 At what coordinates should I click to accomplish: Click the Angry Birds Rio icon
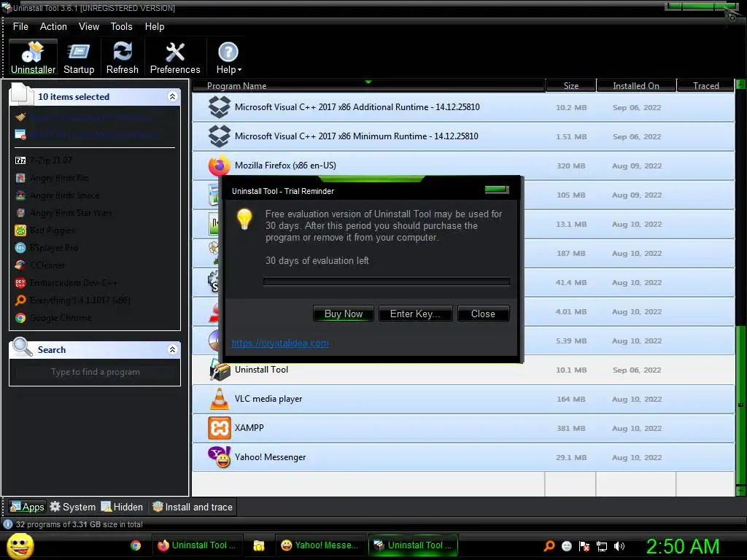[20, 178]
